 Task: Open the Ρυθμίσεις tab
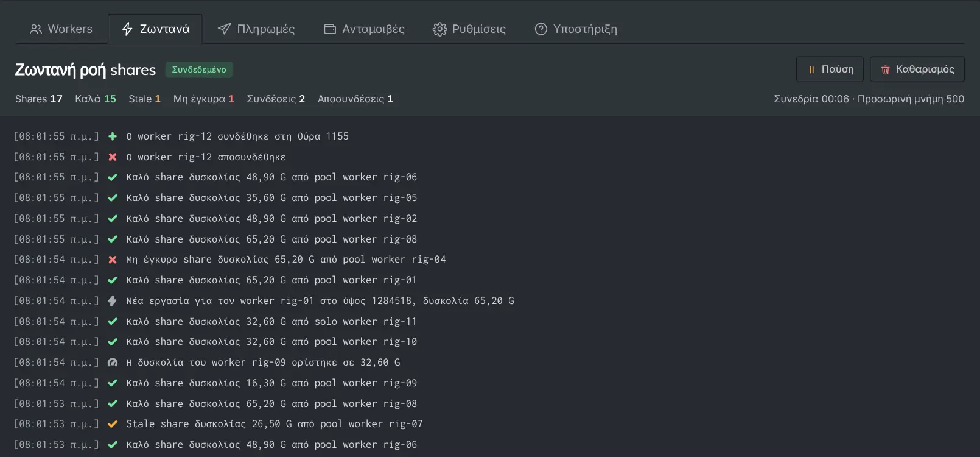[x=469, y=29]
